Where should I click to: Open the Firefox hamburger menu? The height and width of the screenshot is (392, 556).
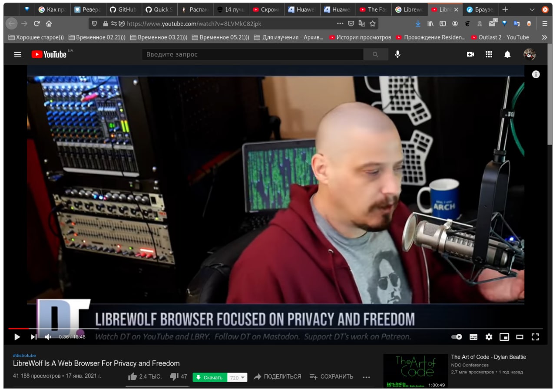[545, 23]
